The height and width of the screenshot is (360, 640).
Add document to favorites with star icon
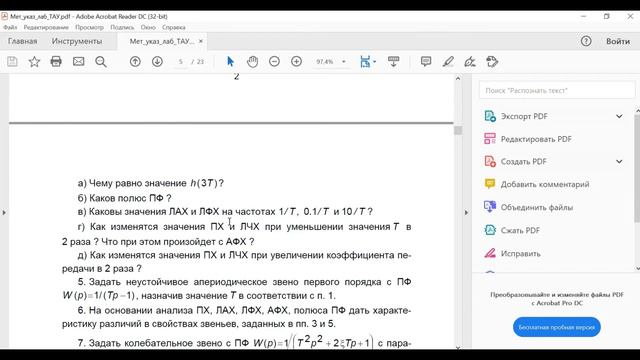34,62
